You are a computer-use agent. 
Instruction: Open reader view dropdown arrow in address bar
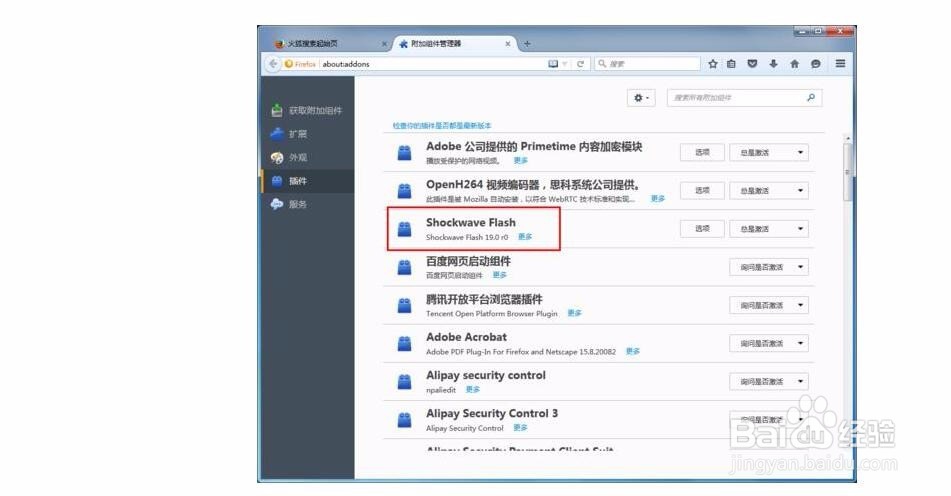(565, 64)
